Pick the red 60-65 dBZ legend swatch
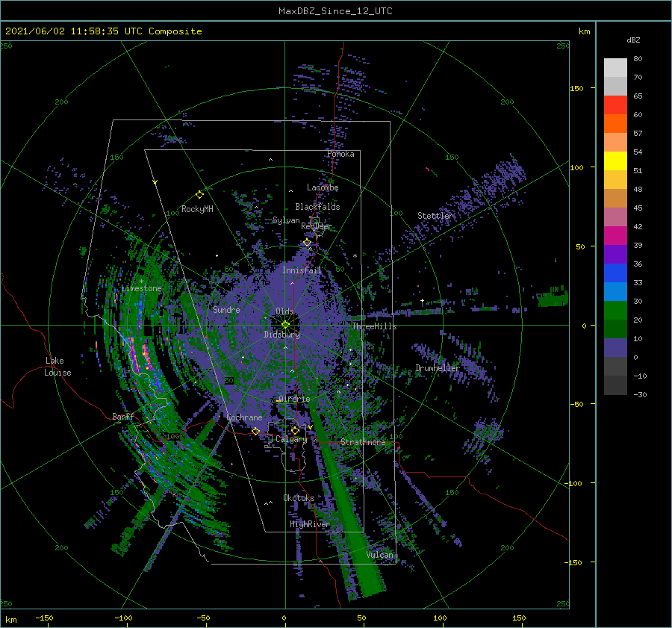The image size is (672, 628). pyautogui.click(x=615, y=105)
